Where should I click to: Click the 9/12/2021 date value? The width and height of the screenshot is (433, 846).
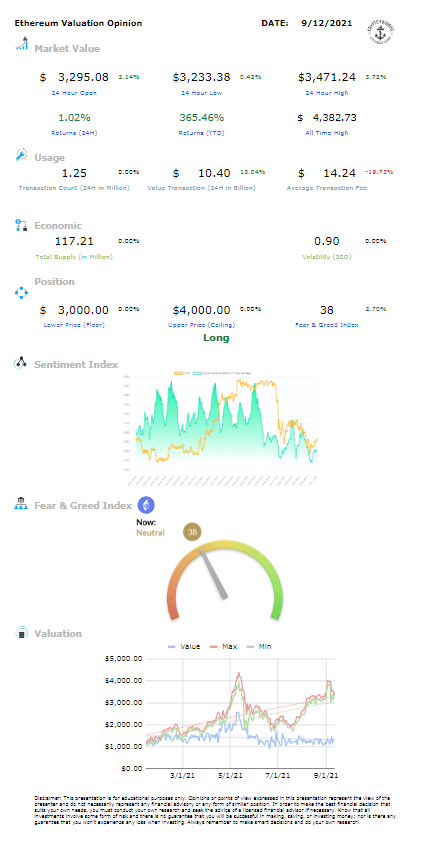(327, 23)
